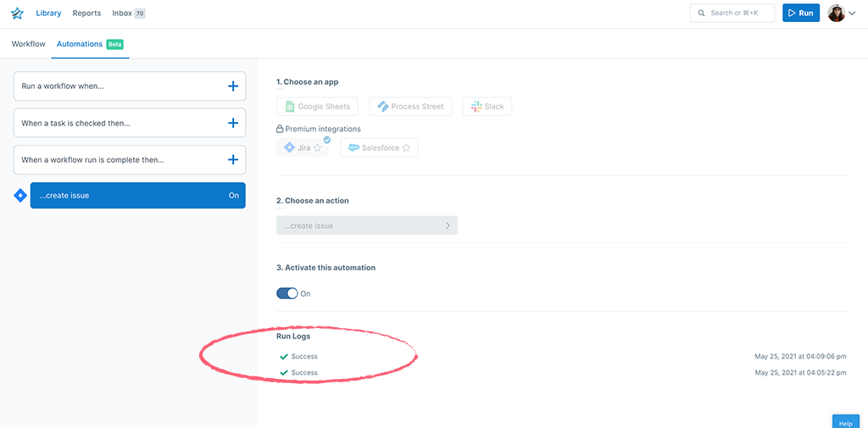Open the second Success run log entry
868x428 pixels.
[299, 373]
